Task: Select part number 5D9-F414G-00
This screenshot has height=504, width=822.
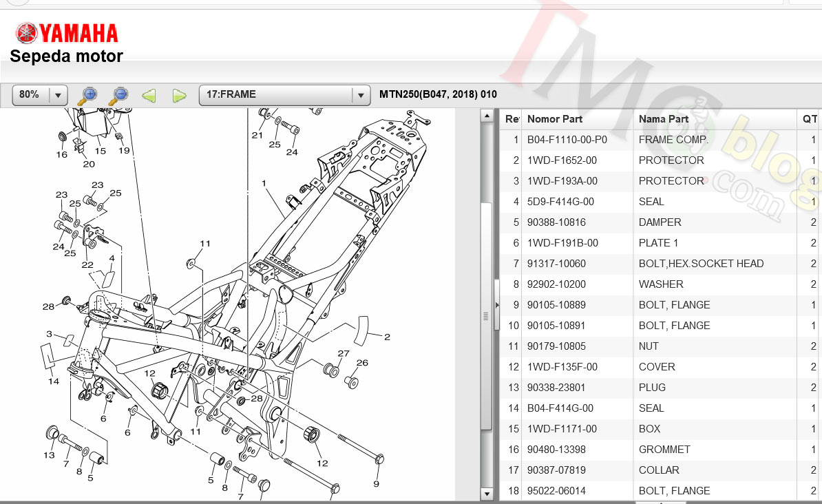Action: point(560,202)
